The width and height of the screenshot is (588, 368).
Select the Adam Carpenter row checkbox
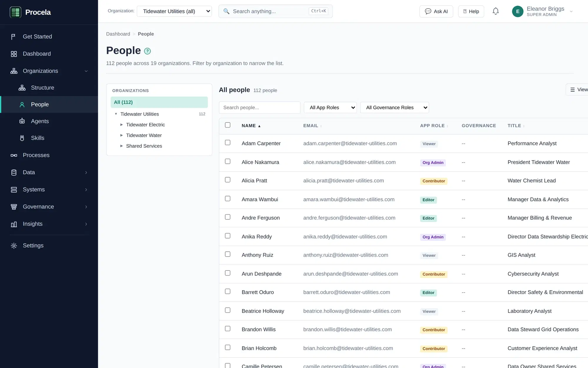pyautogui.click(x=228, y=142)
